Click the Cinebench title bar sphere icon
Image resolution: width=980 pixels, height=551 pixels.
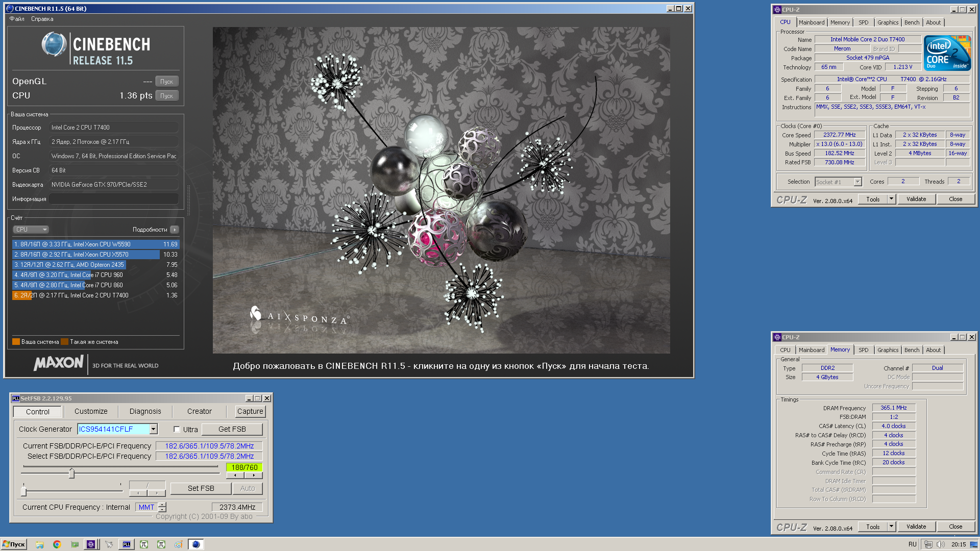point(10,9)
